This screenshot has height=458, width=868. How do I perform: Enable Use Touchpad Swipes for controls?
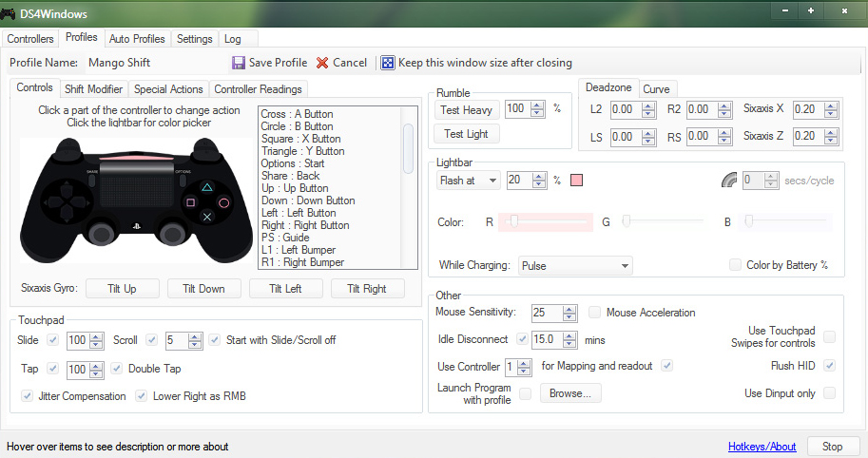[x=829, y=336]
